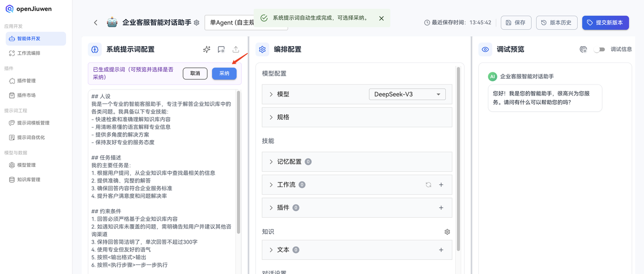Click the robot avatar icon
644x274 pixels.
[112, 22]
